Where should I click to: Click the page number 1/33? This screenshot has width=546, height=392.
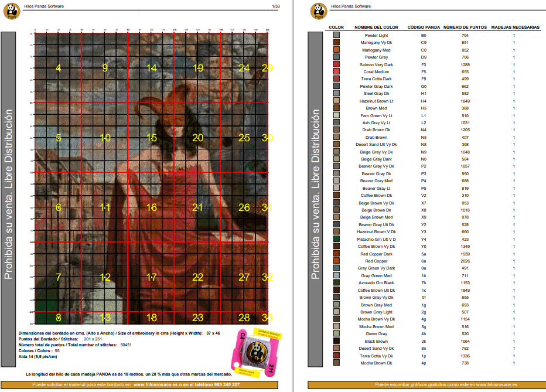pos(275,6)
